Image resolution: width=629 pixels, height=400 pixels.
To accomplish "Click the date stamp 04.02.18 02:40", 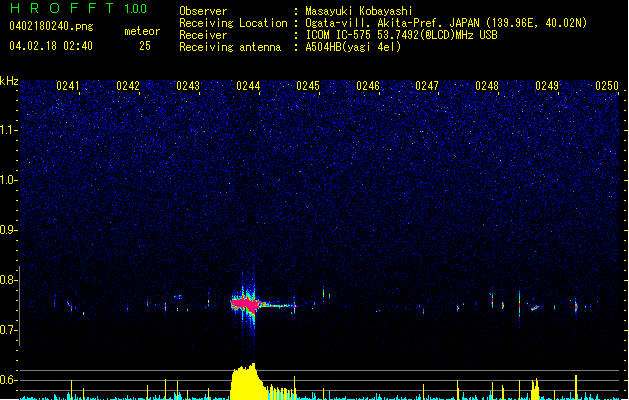I will click(x=51, y=46).
